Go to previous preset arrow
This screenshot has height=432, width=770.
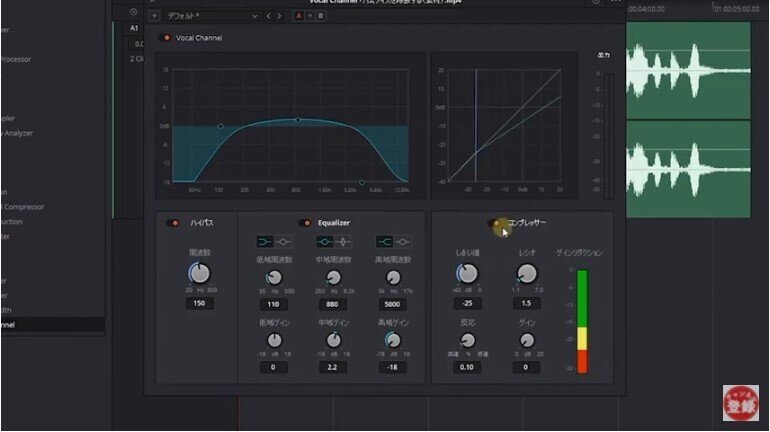pos(269,16)
